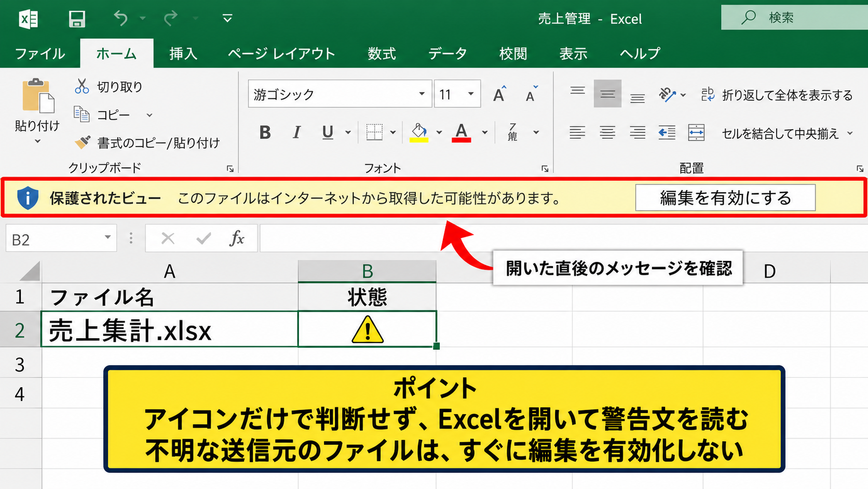The width and height of the screenshot is (868, 489).
Task: Click the Redo arrow icon
Action: (170, 19)
